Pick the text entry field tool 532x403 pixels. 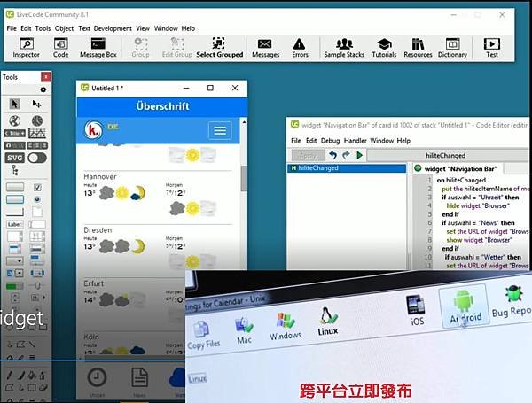pyautogui.click(x=37, y=224)
